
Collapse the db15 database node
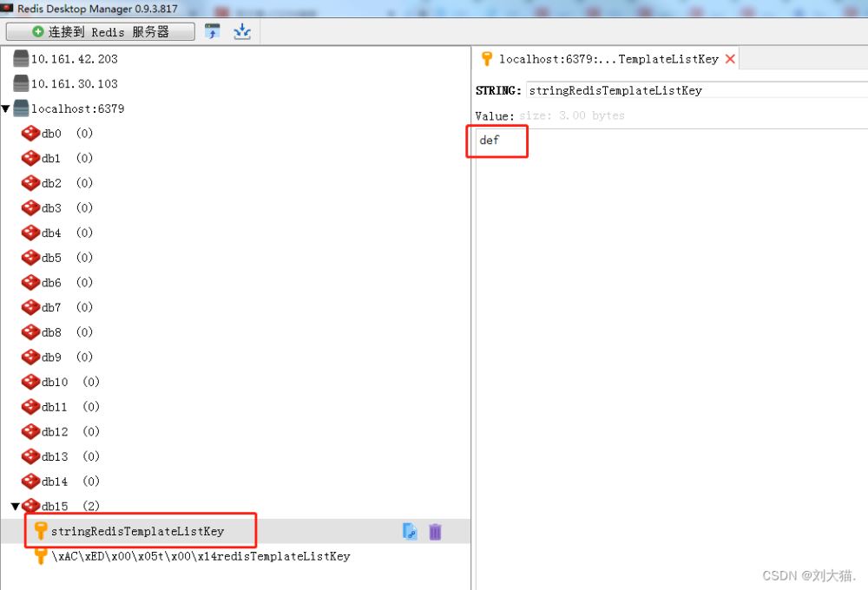tap(15, 506)
